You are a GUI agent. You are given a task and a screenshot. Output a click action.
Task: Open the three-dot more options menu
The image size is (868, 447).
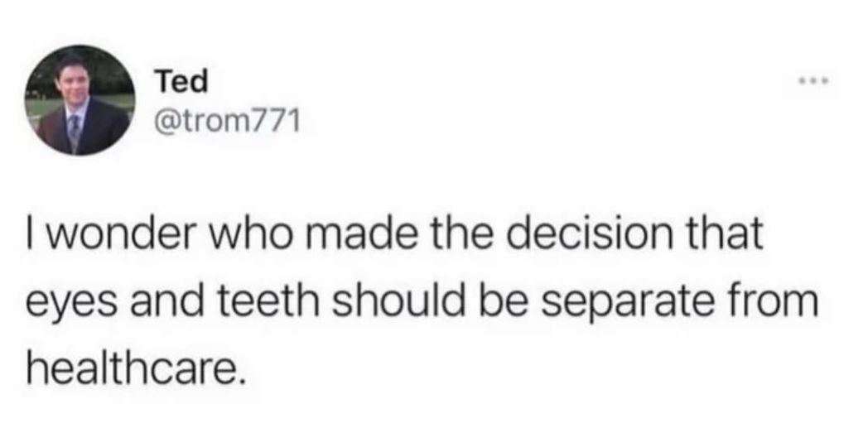813,83
